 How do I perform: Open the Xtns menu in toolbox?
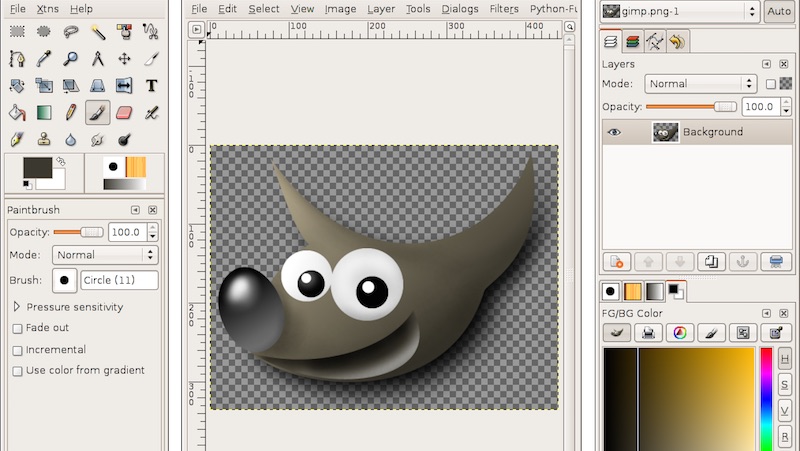47,9
